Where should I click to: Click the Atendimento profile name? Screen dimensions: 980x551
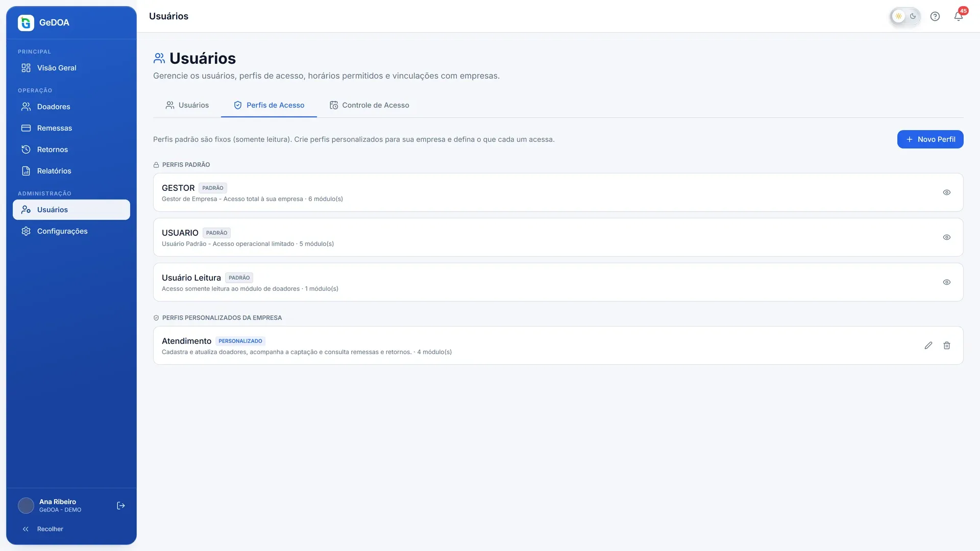coord(186,341)
